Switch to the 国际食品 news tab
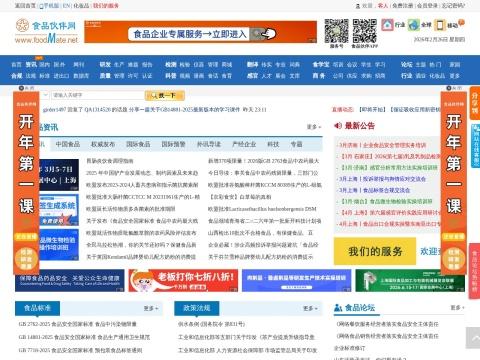 (x=138, y=144)
